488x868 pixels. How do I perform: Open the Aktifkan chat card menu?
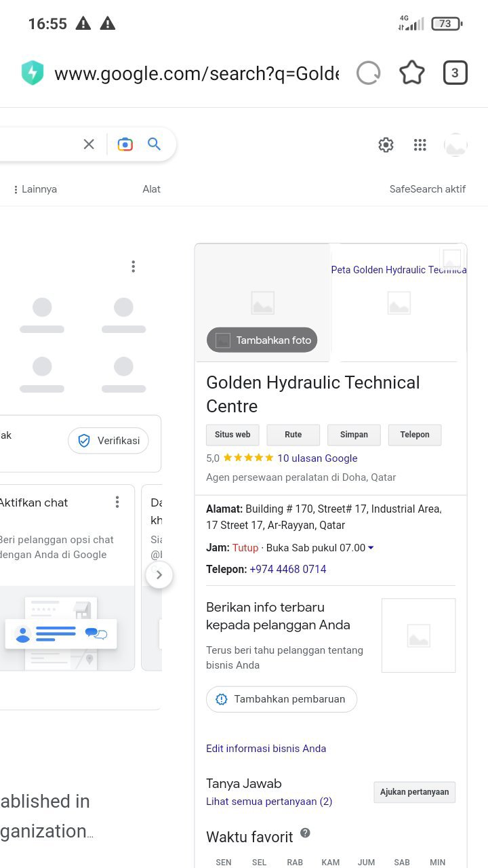click(117, 502)
